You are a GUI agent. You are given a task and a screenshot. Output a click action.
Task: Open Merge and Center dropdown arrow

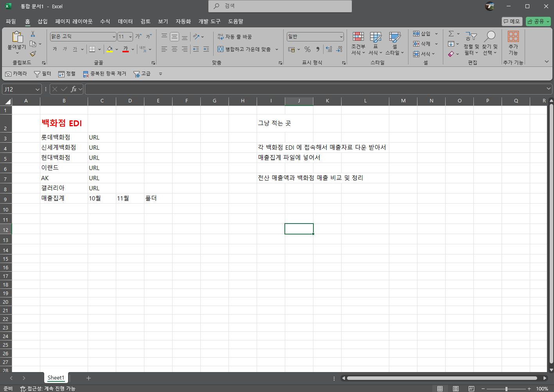click(x=277, y=49)
